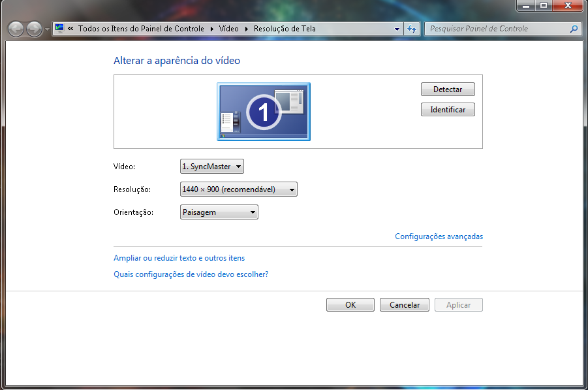Click the 'Alterar a aparência do vídeo' heading
The width and height of the screenshot is (588, 390).
point(177,61)
